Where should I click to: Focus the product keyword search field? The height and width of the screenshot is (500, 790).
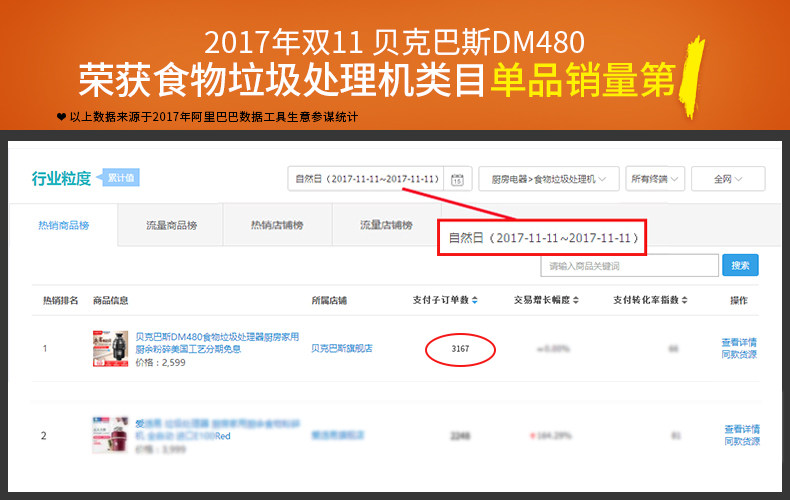coord(629,266)
